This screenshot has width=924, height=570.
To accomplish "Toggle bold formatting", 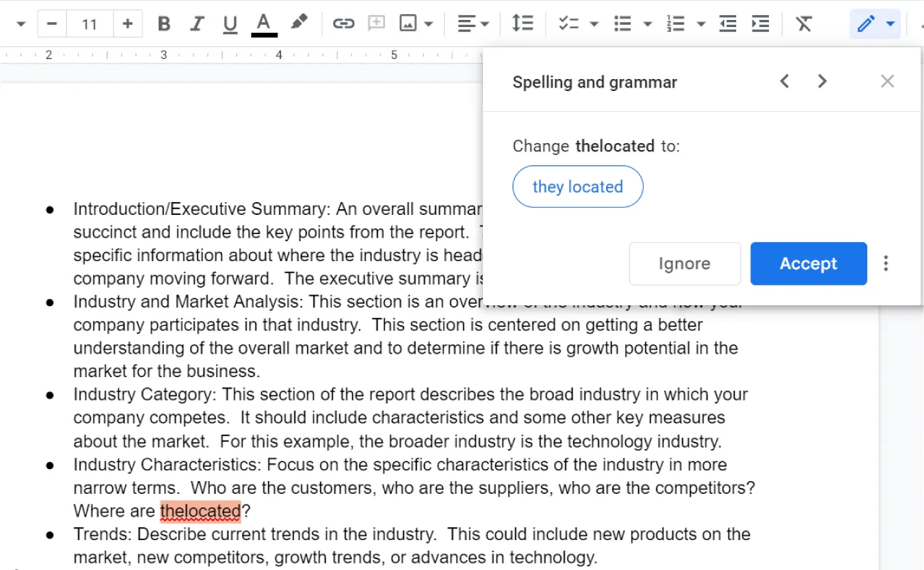I will [164, 23].
